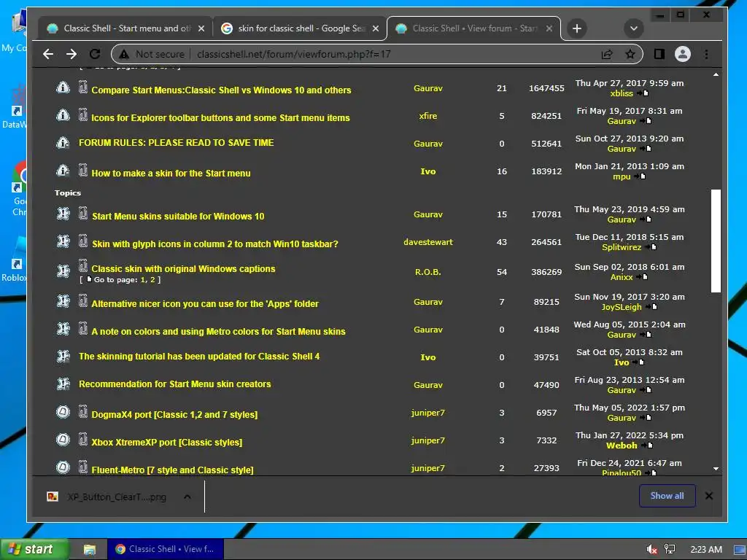Viewport: 747px width, 560px height.
Task: Click topic status icon for Xbox XtremeXP port
Action: [63, 440]
